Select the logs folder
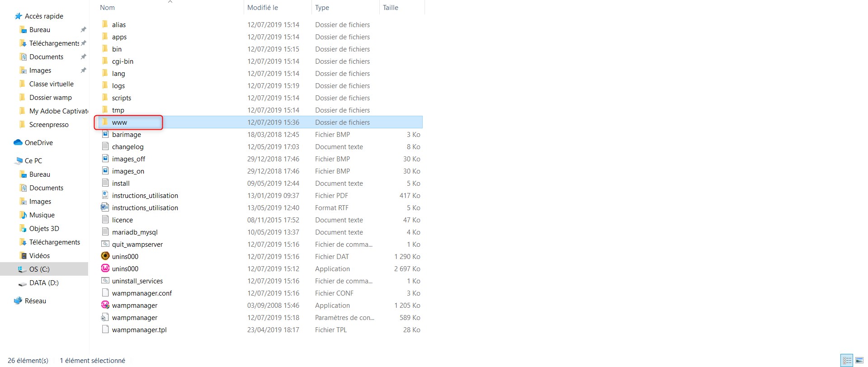The height and width of the screenshot is (367, 868). pyautogui.click(x=118, y=85)
